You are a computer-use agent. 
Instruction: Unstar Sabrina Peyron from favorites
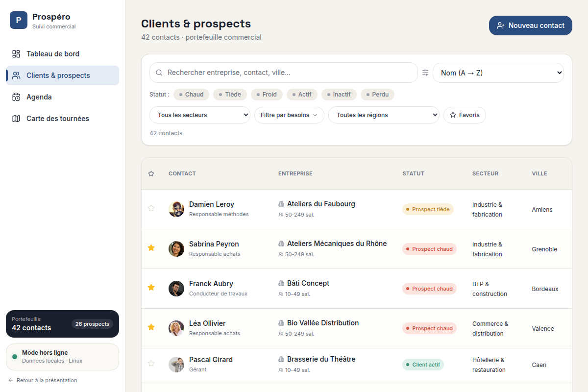click(x=151, y=248)
